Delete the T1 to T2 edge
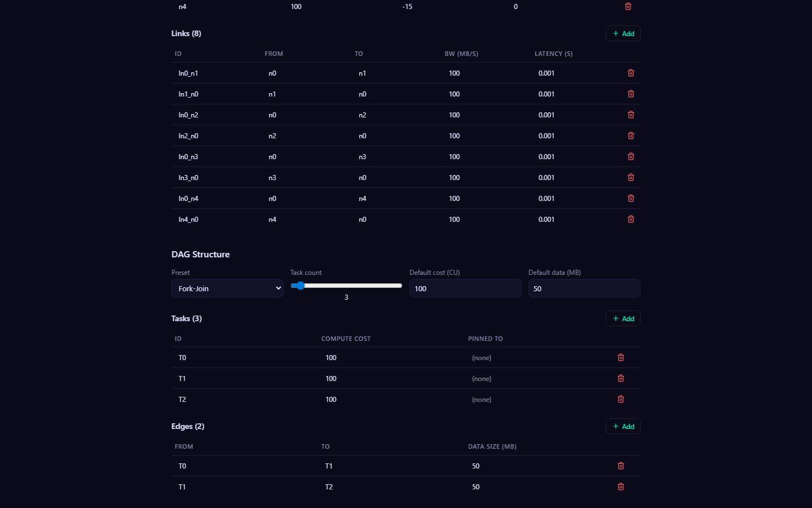 [x=620, y=487]
